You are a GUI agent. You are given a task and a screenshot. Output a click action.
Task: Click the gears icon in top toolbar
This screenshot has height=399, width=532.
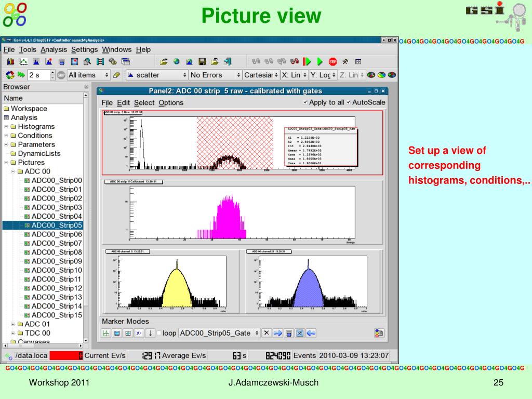[x=113, y=62]
